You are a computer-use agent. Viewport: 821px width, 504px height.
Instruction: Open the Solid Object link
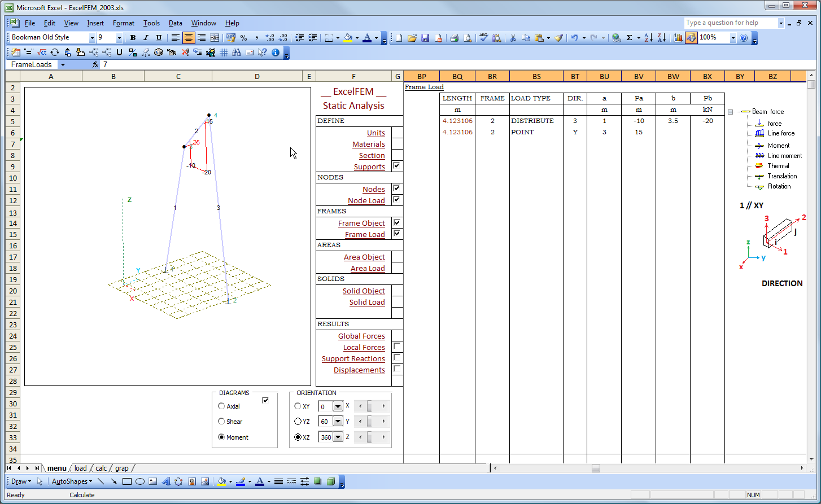[364, 291]
